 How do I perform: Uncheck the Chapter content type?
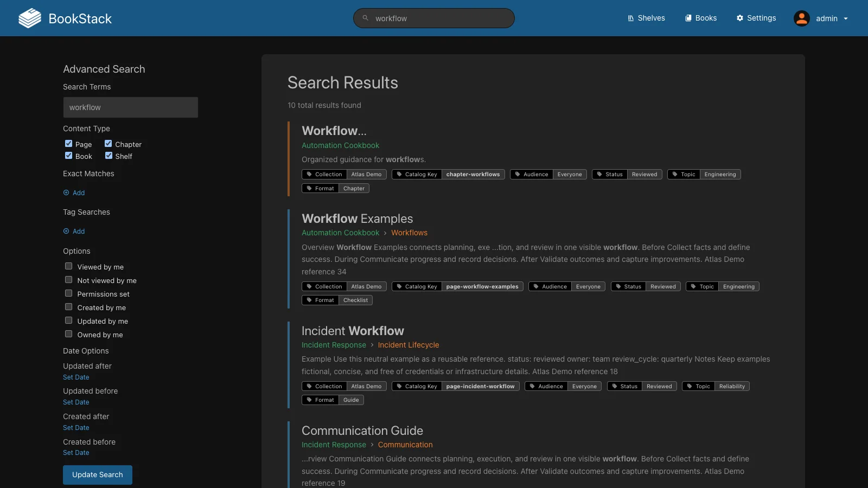point(108,144)
